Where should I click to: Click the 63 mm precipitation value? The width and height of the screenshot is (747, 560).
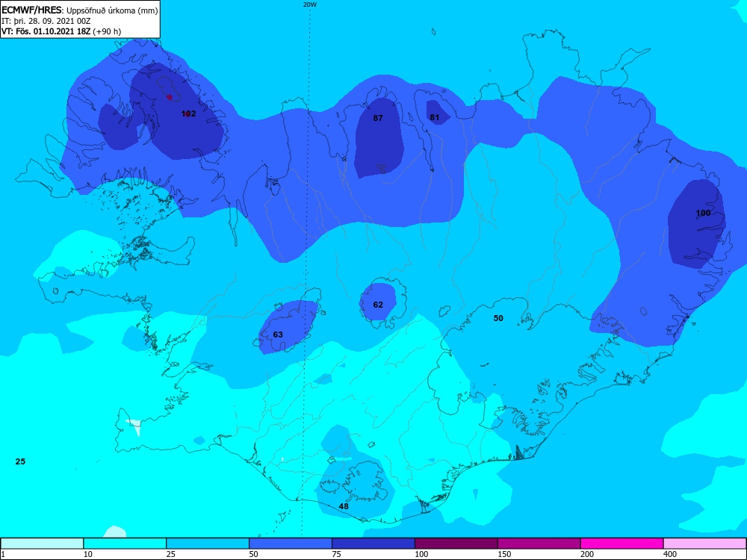[x=278, y=335]
